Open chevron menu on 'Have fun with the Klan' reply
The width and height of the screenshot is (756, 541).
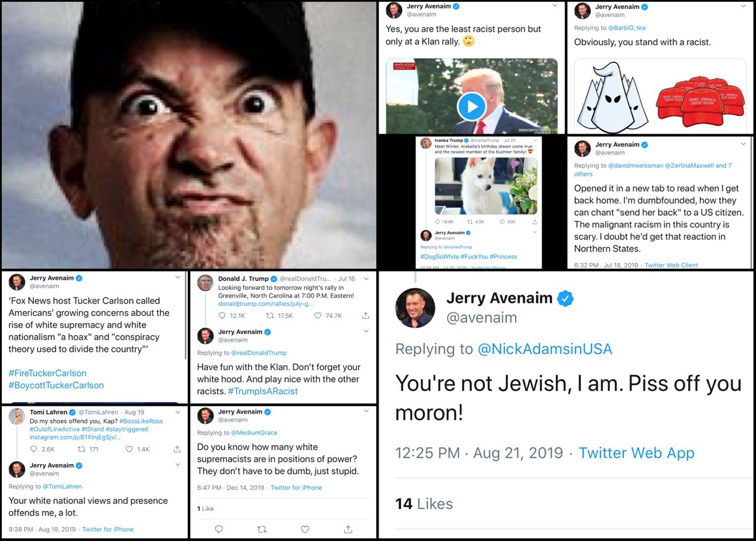(x=366, y=331)
